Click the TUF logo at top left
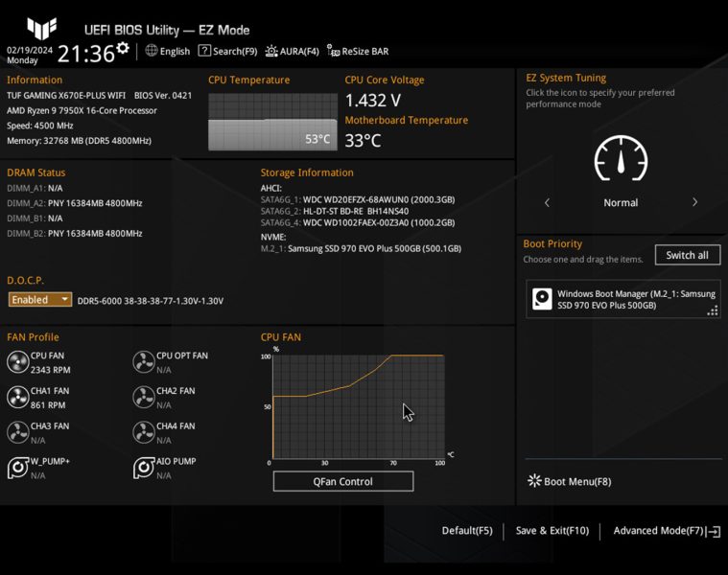728x575 pixels. click(42, 28)
